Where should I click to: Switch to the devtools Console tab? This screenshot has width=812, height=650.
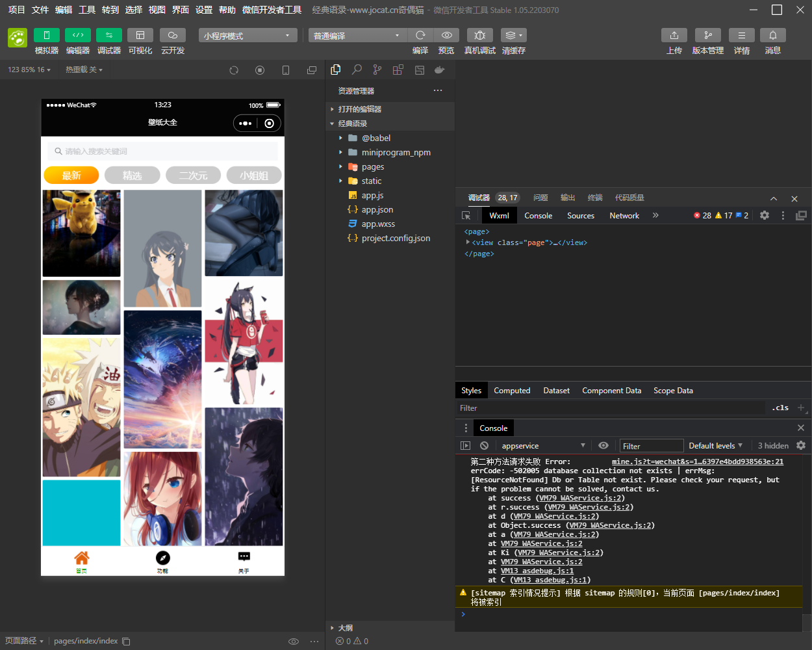click(539, 215)
